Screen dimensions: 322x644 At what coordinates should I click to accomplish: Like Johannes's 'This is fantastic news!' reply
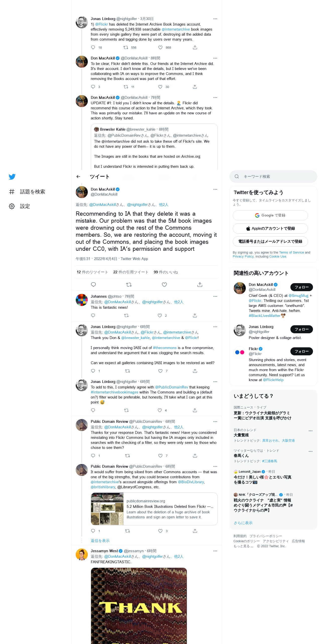[x=160, y=315]
